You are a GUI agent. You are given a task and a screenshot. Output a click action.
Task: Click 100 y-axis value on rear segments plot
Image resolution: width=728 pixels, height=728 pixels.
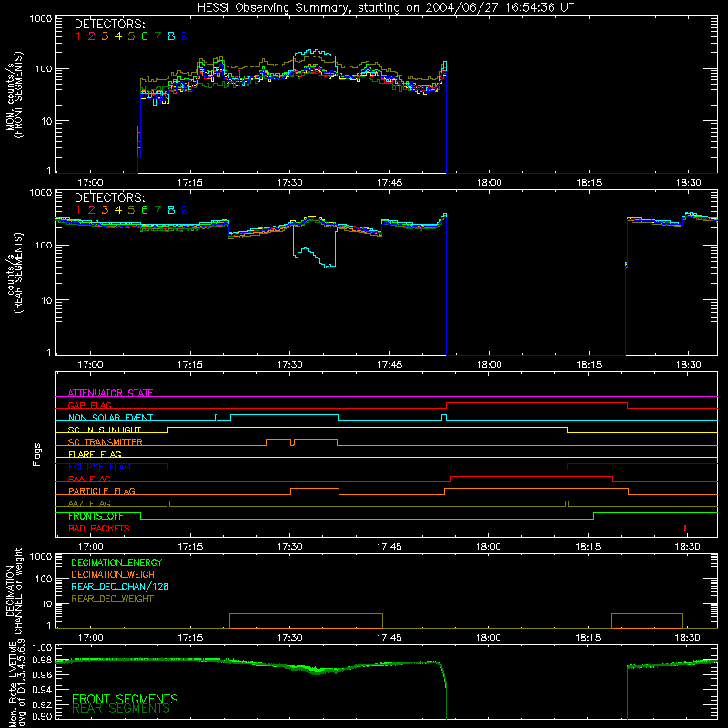click(43, 245)
